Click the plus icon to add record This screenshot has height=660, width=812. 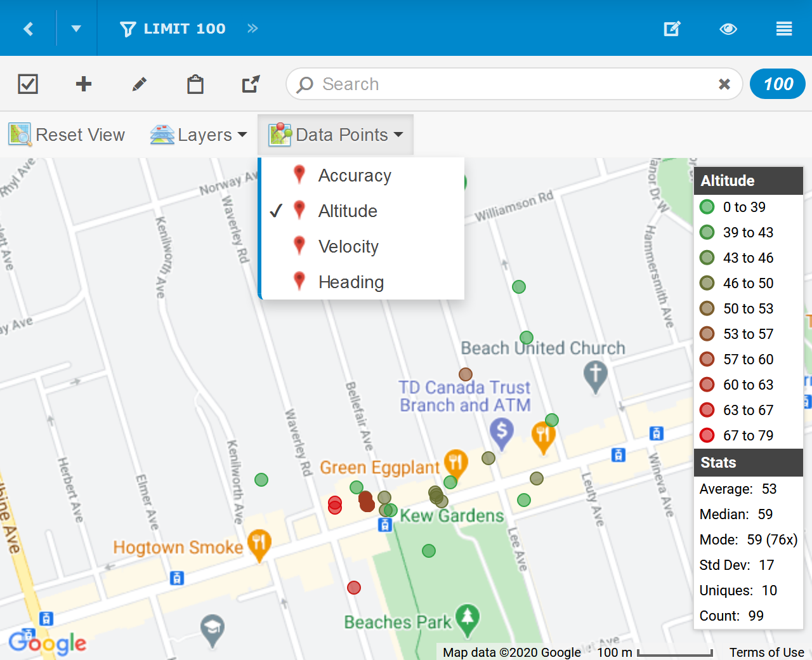click(84, 84)
